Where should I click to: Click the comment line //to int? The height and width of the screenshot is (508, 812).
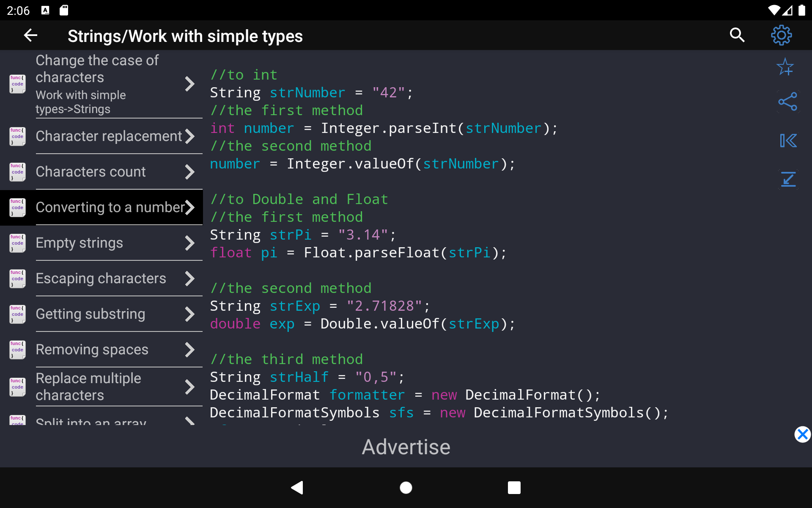pyautogui.click(x=244, y=75)
